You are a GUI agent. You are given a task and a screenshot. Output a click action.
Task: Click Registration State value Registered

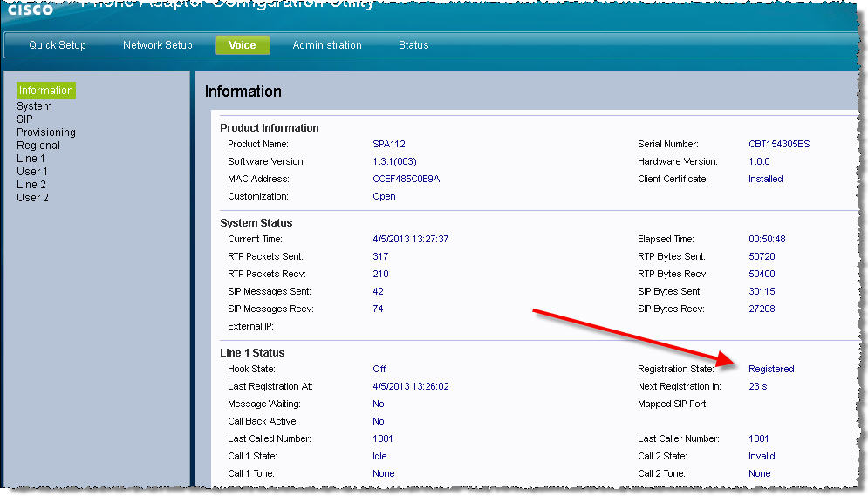772,369
